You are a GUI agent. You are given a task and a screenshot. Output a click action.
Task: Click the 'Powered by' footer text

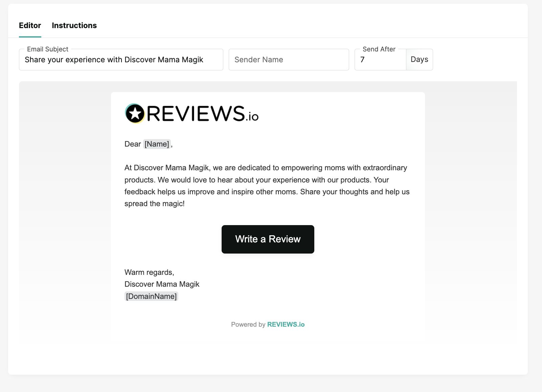pyautogui.click(x=248, y=324)
